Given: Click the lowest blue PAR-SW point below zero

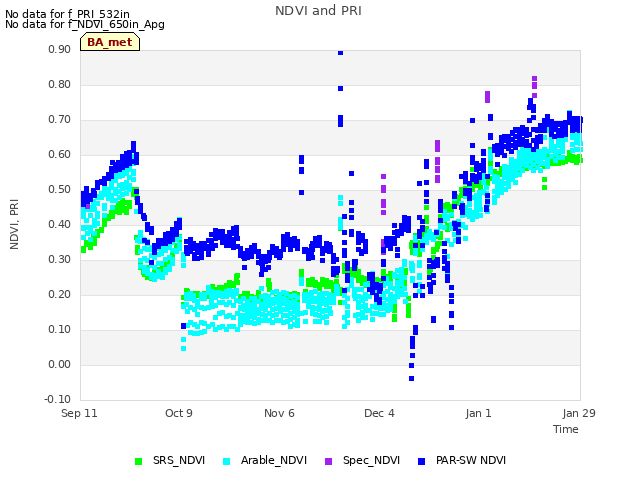Looking at the screenshot, I should click(x=411, y=379).
